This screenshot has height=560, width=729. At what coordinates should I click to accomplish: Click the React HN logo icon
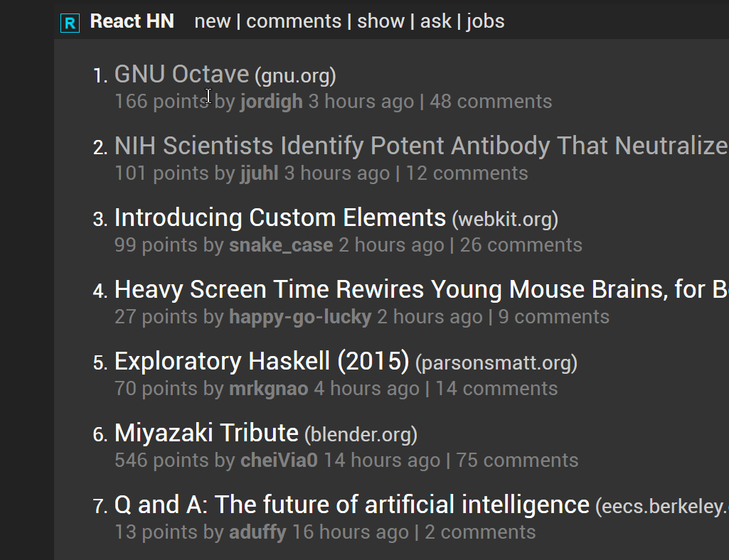(70, 23)
